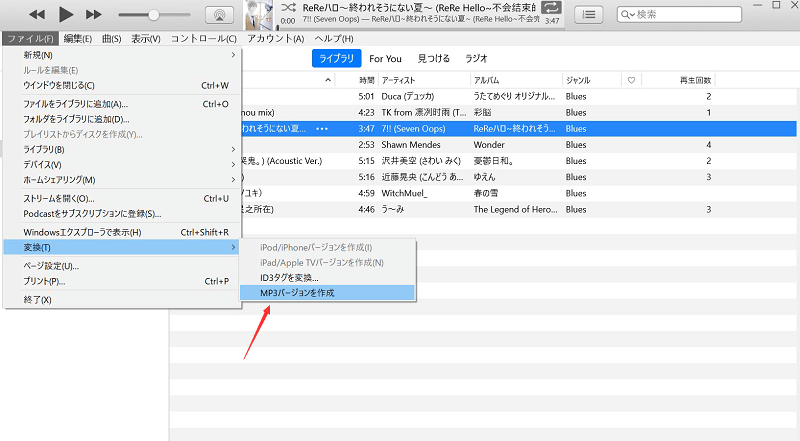800x441 pixels.
Task: Choose プリント(P)... item
Action: [122, 281]
